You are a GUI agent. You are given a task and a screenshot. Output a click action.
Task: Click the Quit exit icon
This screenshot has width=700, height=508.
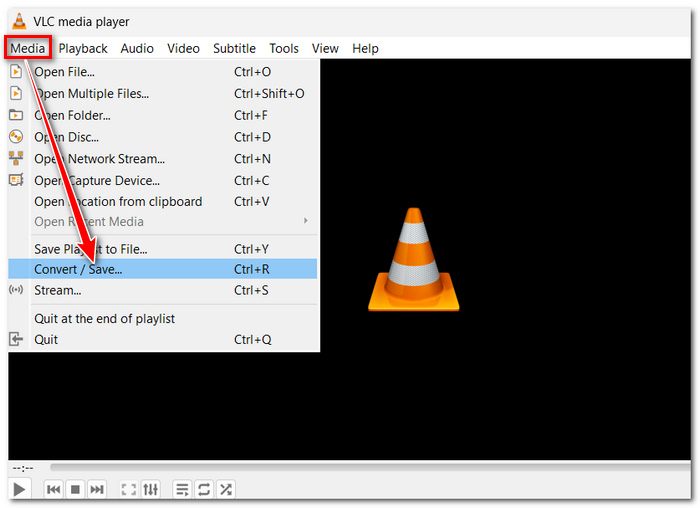tap(16, 339)
